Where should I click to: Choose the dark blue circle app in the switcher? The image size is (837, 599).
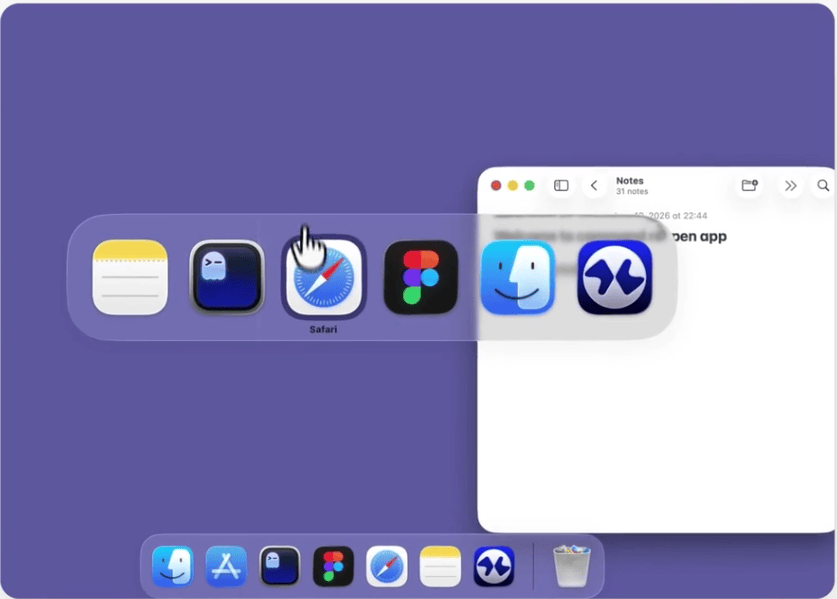615,277
